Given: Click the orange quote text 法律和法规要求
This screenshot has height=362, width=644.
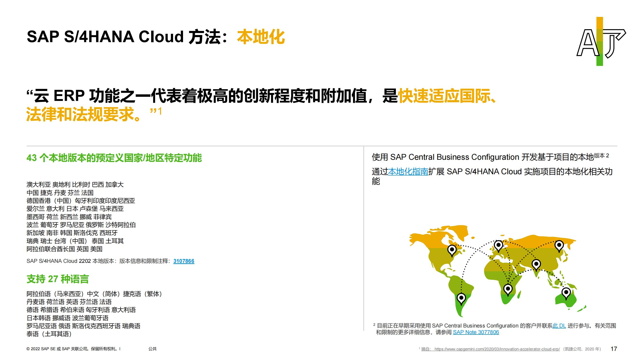Looking at the screenshot, I should pyautogui.click(x=84, y=114).
